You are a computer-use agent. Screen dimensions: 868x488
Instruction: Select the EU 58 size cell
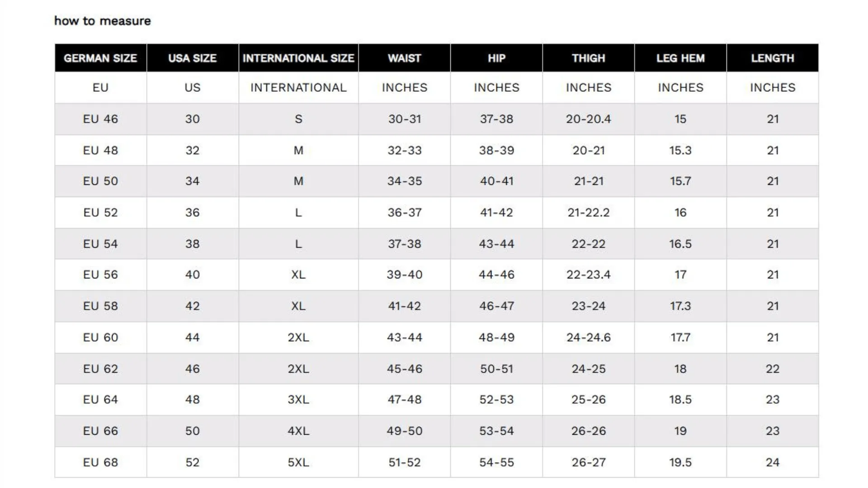(100, 306)
